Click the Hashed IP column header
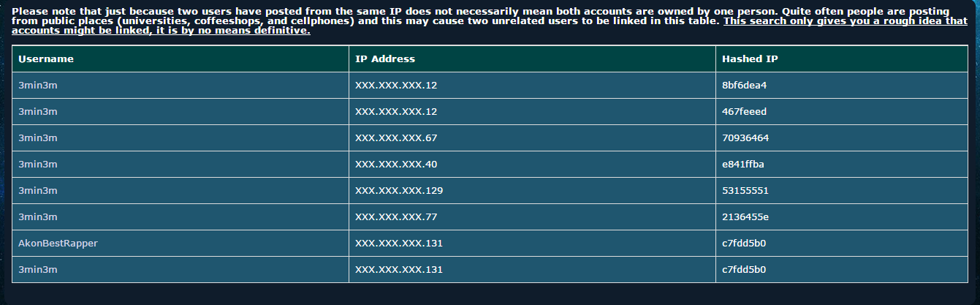980x305 pixels. click(x=750, y=59)
